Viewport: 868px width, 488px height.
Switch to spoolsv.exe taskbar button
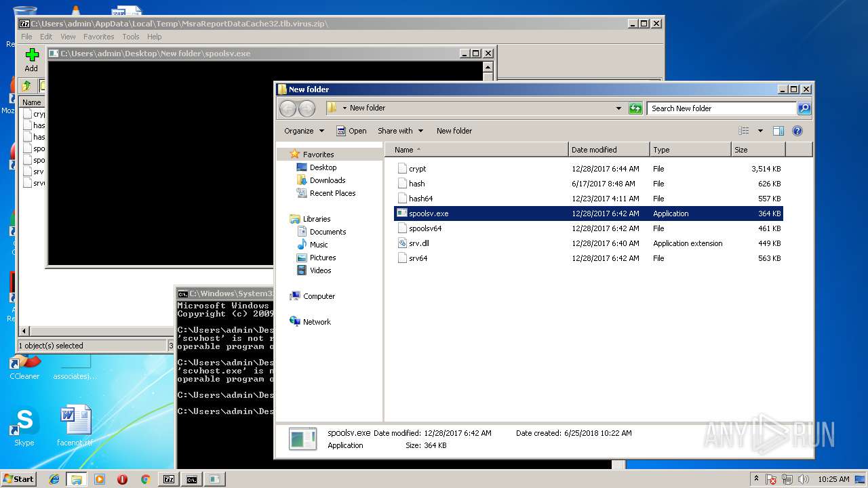tap(214, 479)
